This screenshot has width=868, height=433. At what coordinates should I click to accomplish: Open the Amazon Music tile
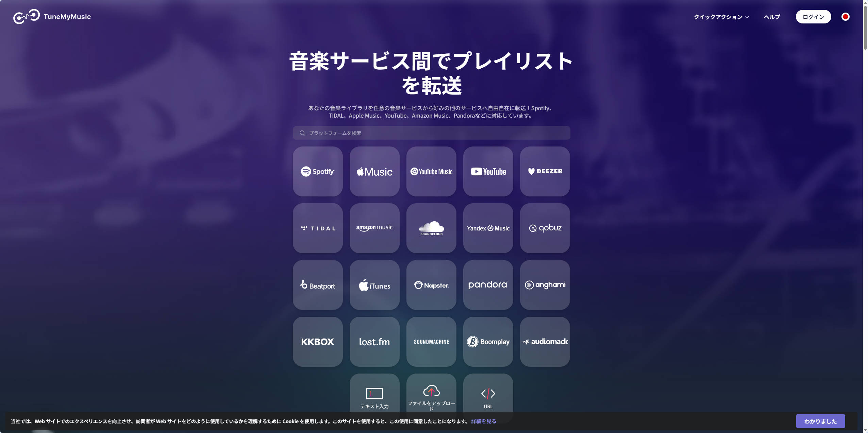[x=374, y=228]
